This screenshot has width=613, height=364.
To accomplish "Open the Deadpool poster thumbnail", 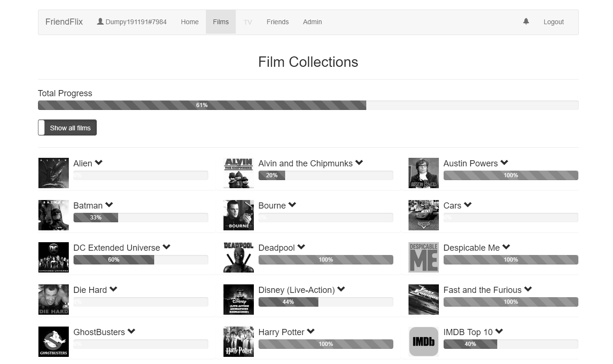I will [239, 257].
